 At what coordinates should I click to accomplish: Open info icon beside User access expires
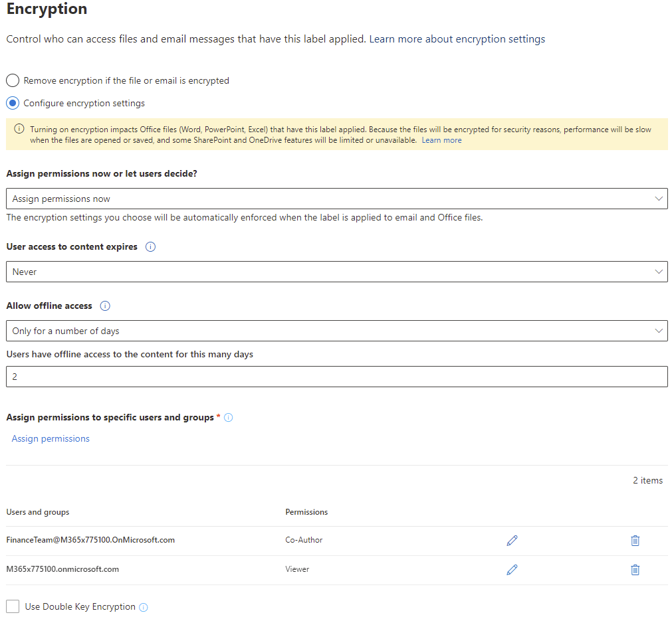150,247
